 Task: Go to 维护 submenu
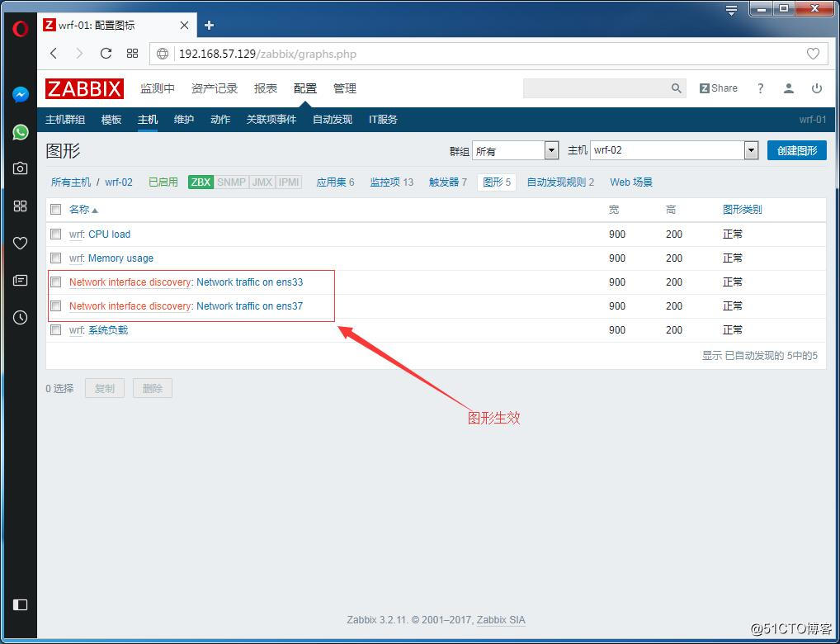pyautogui.click(x=184, y=120)
